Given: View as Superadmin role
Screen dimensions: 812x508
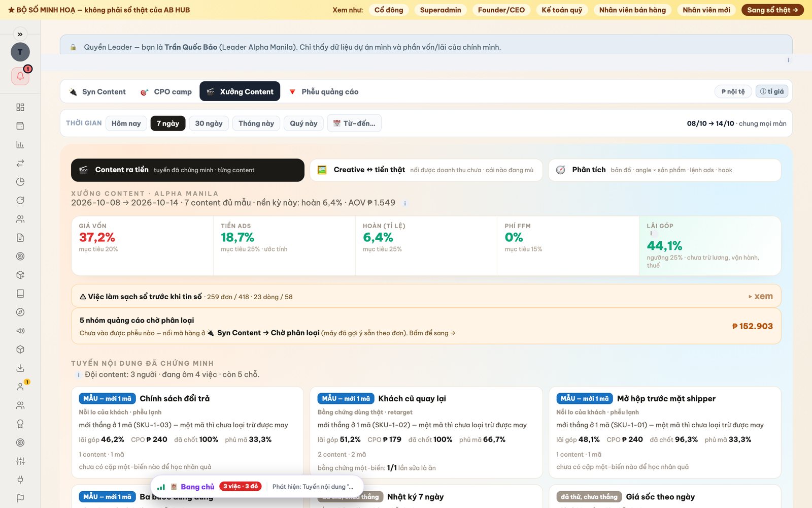Looking at the screenshot, I should coord(441,10).
